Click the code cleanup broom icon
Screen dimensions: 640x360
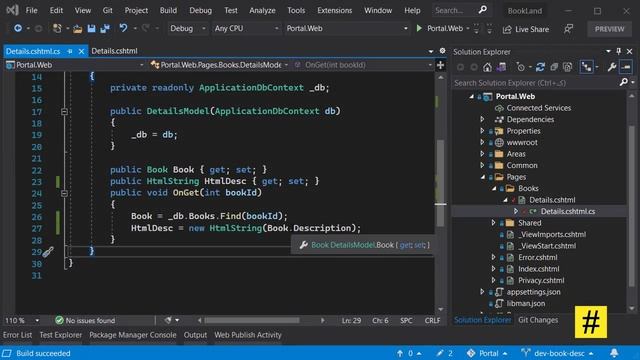[168, 320]
